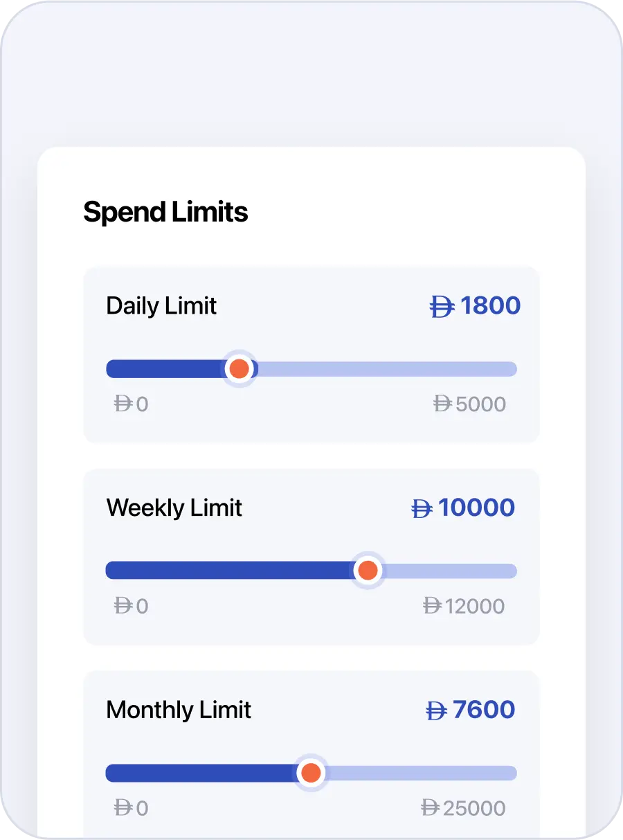Click the 5000 maximum label under Daily Limit

click(480, 404)
